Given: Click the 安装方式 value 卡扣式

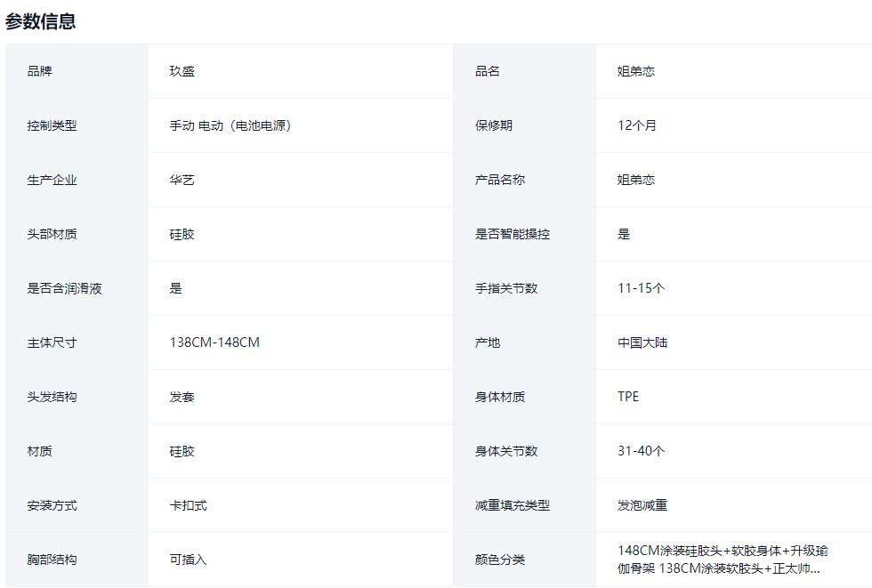Looking at the screenshot, I should (x=189, y=505).
